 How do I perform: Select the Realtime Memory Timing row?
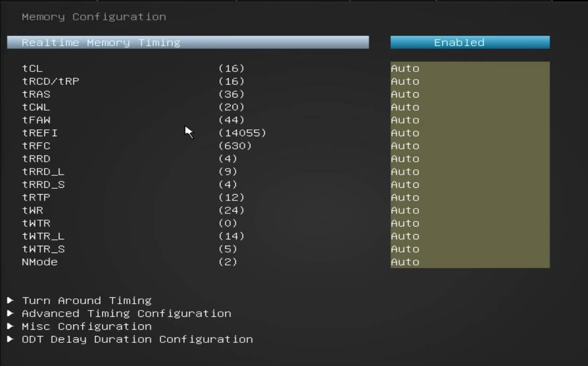point(188,42)
